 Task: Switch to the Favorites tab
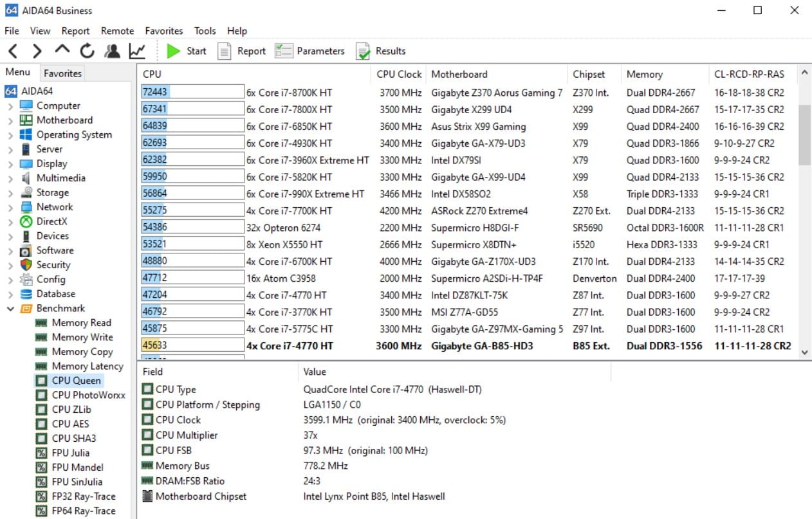[62, 73]
